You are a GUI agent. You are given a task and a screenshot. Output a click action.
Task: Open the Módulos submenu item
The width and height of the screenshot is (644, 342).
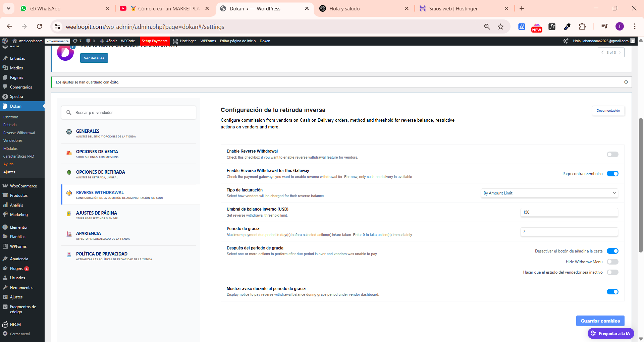10,149
